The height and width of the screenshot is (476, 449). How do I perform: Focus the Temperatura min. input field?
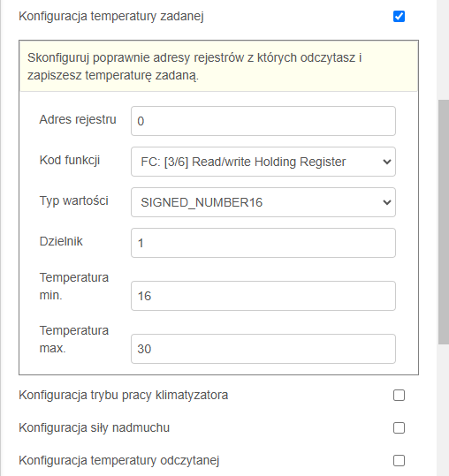click(x=263, y=296)
